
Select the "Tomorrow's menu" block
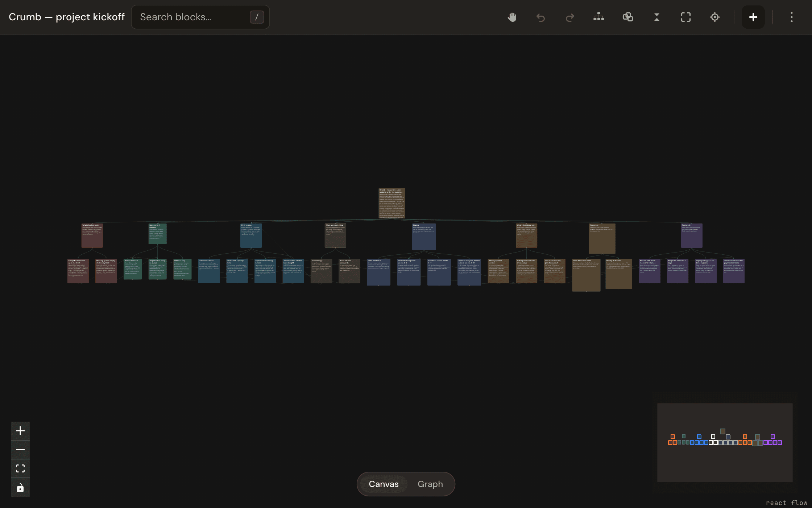click(x=209, y=271)
